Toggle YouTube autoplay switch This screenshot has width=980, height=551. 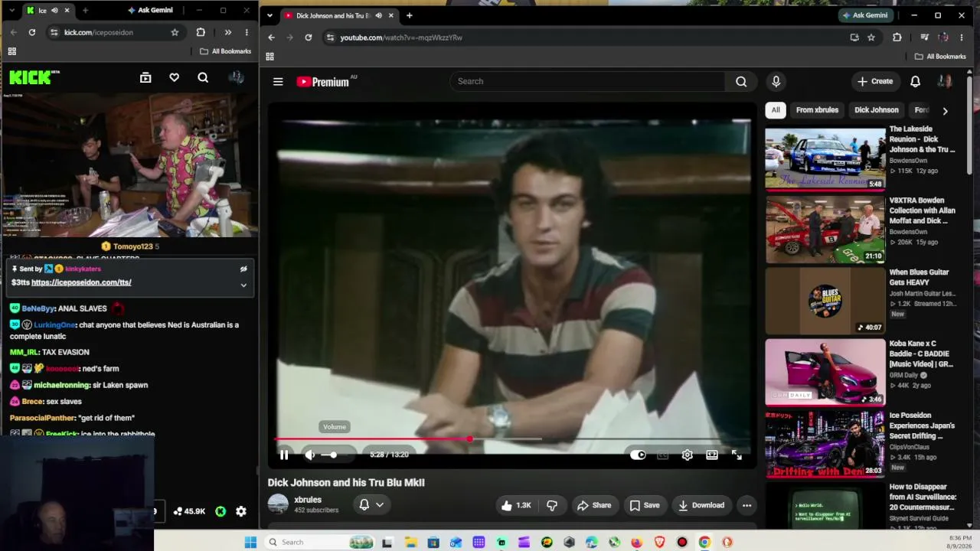tap(638, 455)
